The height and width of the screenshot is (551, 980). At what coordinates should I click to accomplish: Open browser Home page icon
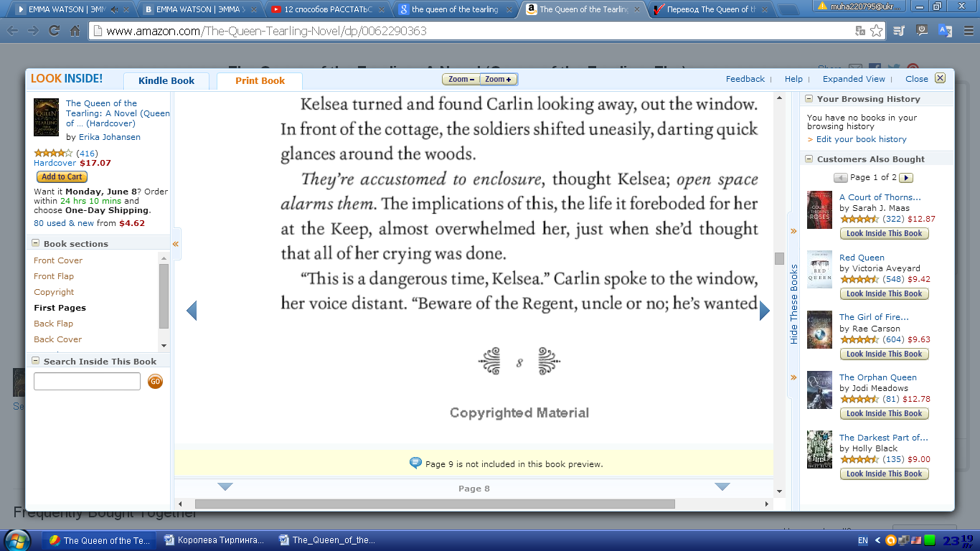pos(75,32)
